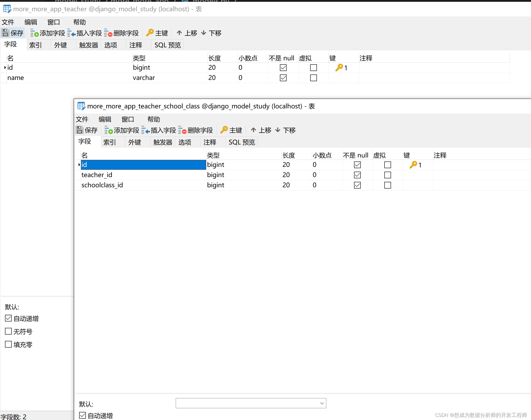Click Primary Key icon in teacher_school_class toolbar
The width and height of the screenshot is (531, 420).
(224, 130)
